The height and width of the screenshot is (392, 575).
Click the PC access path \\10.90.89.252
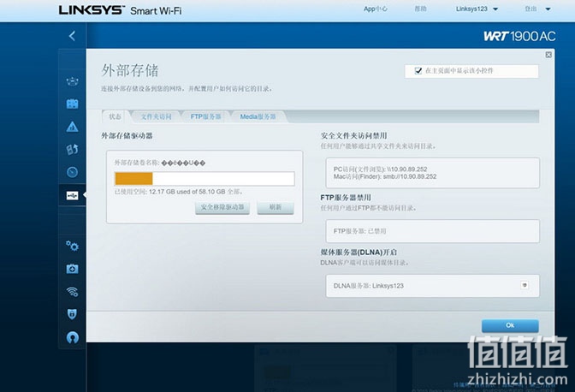click(406, 169)
